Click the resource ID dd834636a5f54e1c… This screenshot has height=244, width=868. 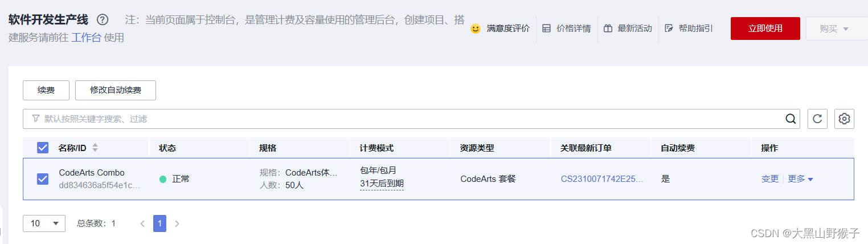point(100,185)
